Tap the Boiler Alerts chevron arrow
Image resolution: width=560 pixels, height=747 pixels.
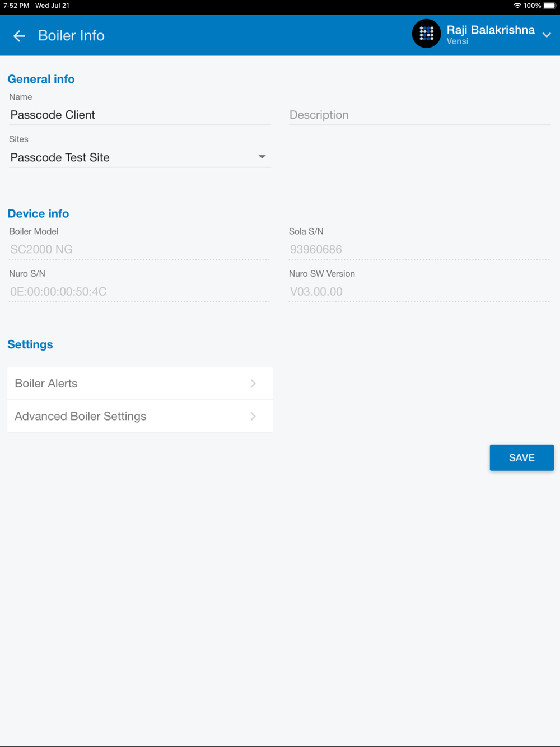coord(253,384)
